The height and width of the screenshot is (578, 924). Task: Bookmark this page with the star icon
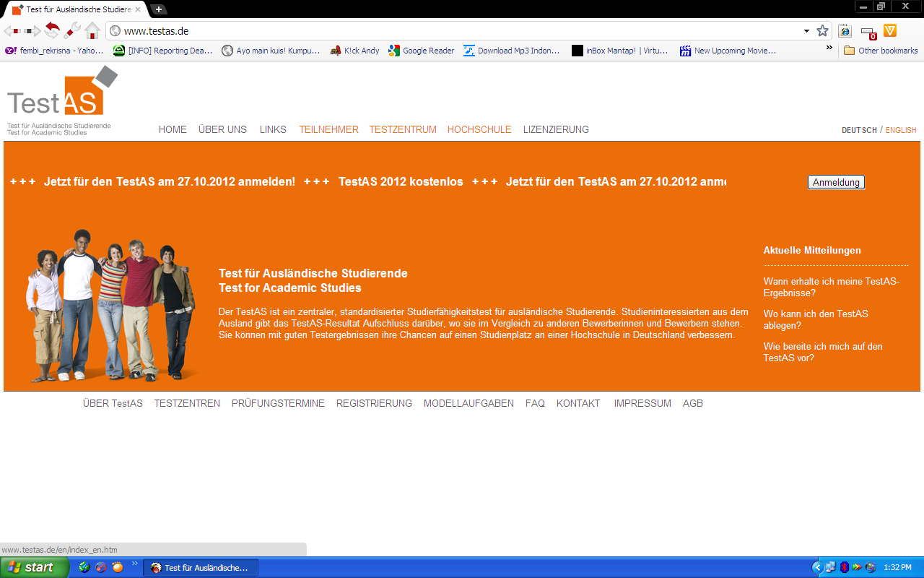pos(822,31)
